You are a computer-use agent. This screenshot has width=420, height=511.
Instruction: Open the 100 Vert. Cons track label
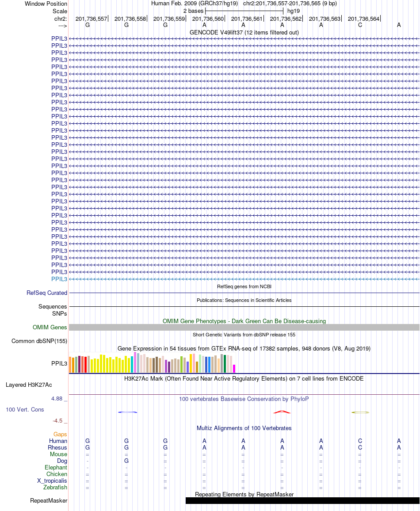click(x=25, y=409)
